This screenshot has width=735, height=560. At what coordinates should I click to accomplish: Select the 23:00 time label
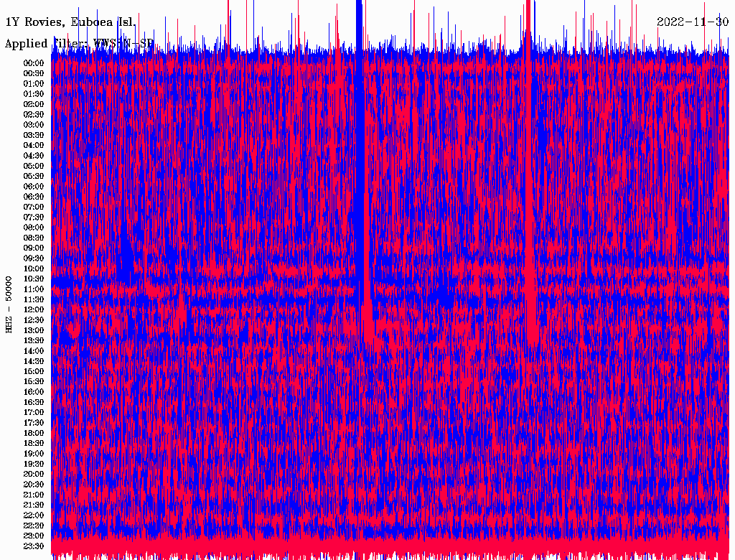pos(34,536)
